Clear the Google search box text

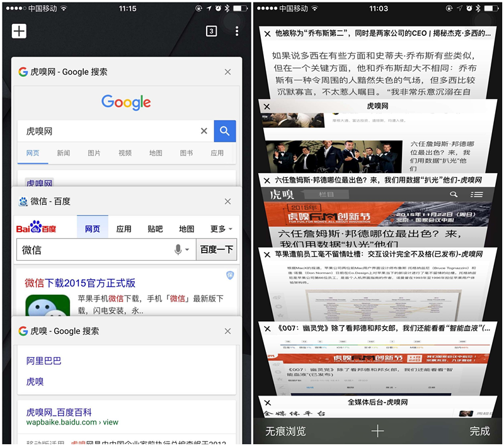(x=203, y=131)
